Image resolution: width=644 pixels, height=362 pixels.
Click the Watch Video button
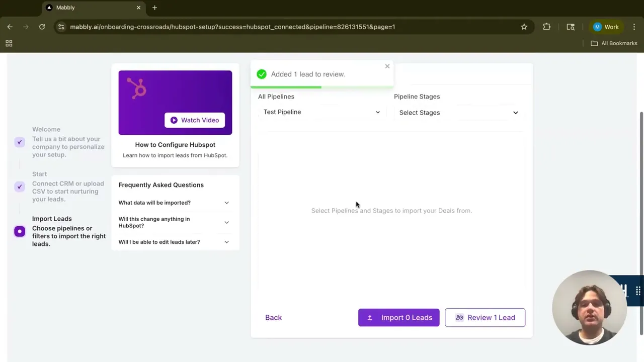coord(195,120)
